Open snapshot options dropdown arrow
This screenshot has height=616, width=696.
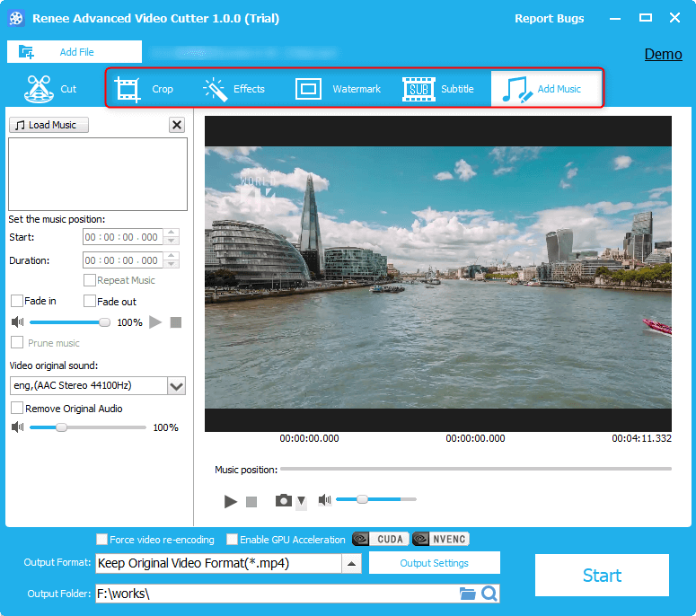coord(301,501)
